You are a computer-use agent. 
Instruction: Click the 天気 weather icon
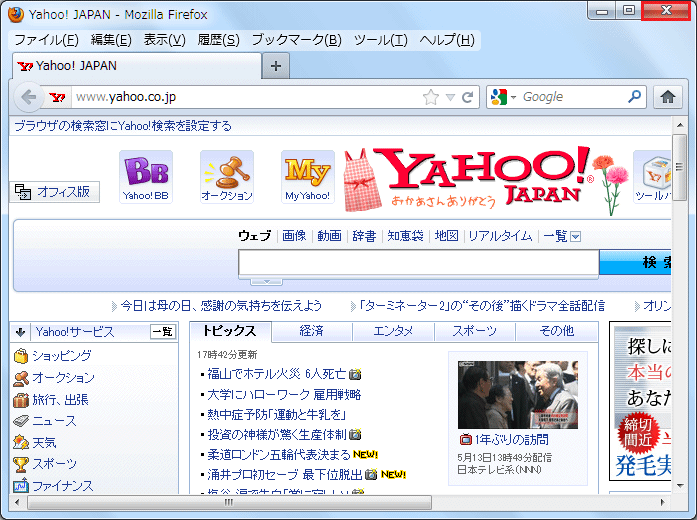coord(21,442)
